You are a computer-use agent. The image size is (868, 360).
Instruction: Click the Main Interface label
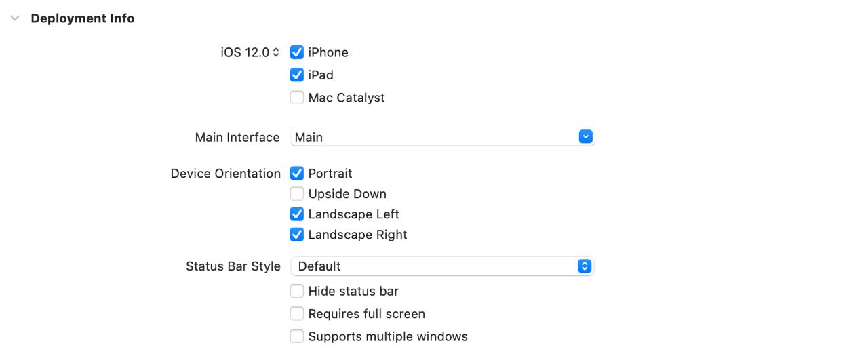pos(237,137)
